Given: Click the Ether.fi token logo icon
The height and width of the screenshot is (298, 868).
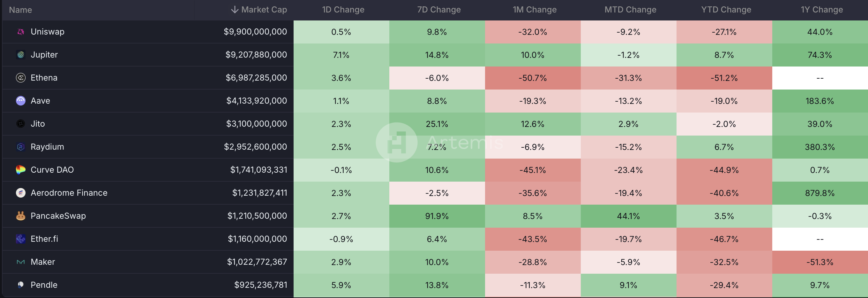Looking at the screenshot, I should [20, 239].
